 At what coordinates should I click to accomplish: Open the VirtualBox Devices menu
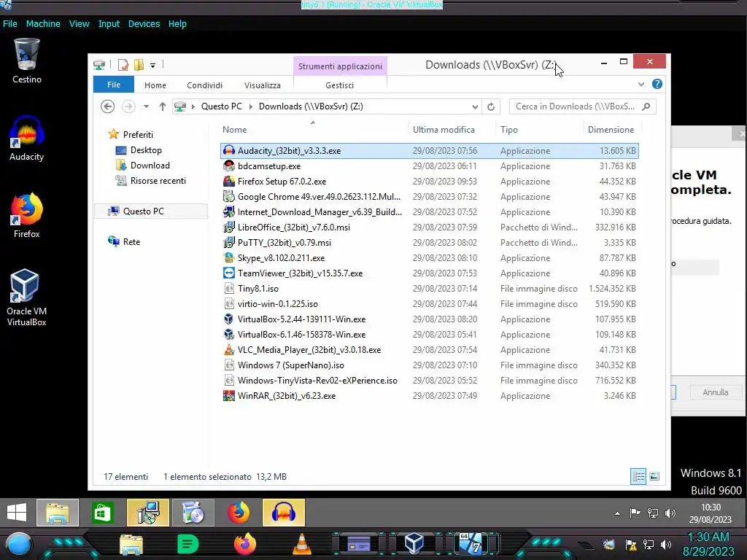144,24
